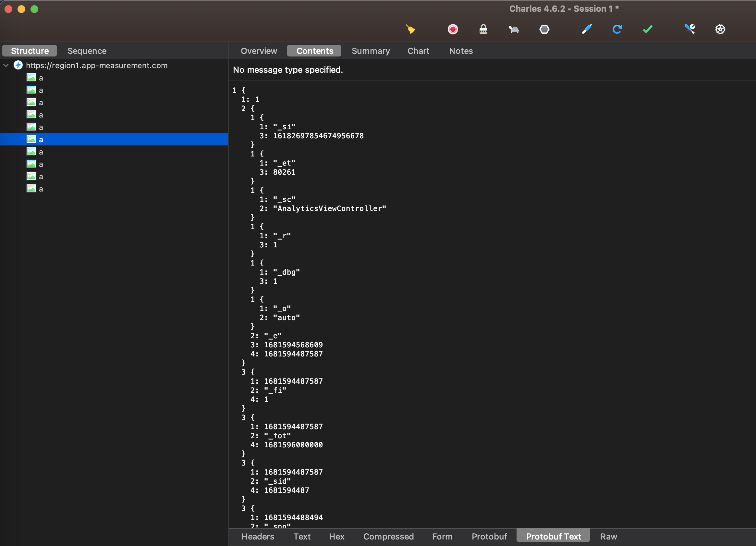Open the Overview tab

pos(259,51)
